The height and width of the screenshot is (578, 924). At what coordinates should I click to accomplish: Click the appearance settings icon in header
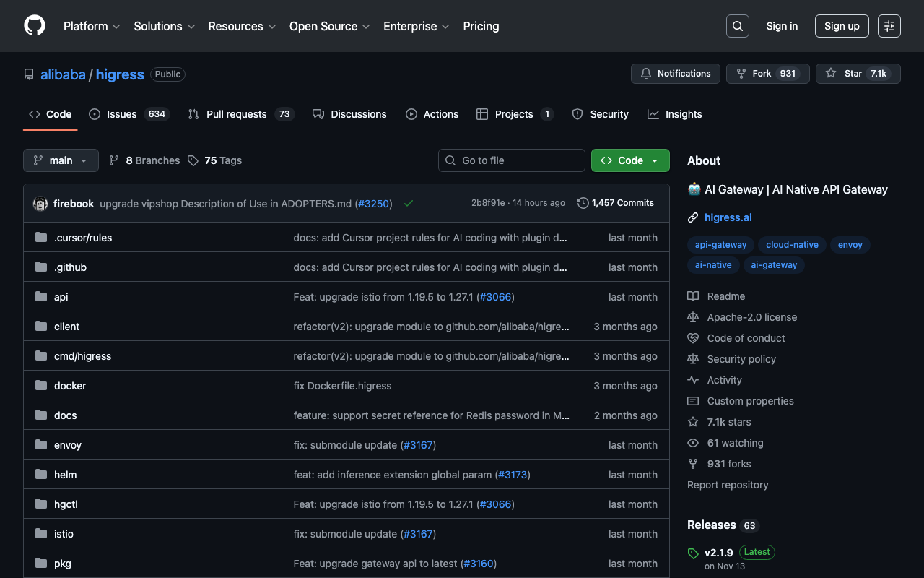tap(889, 26)
